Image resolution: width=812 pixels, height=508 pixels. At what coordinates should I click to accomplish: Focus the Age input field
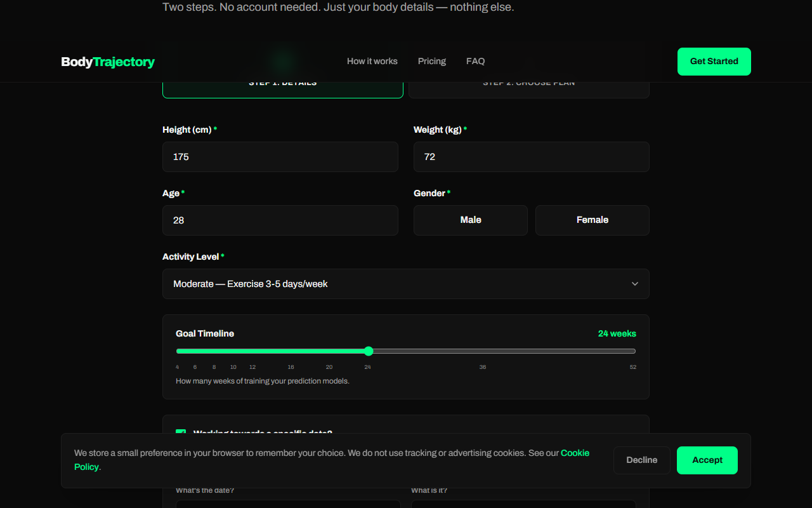pyautogui.click(x=280, y=220)
